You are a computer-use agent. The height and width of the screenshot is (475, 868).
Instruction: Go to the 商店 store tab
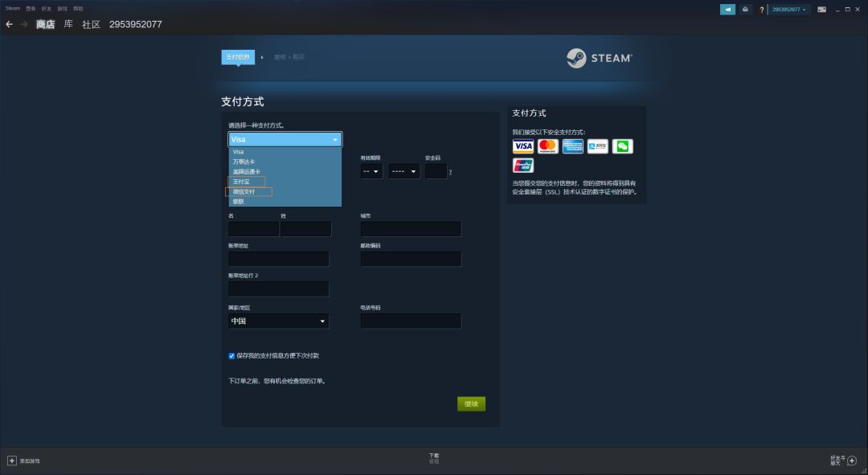click(x=45, y=24)
